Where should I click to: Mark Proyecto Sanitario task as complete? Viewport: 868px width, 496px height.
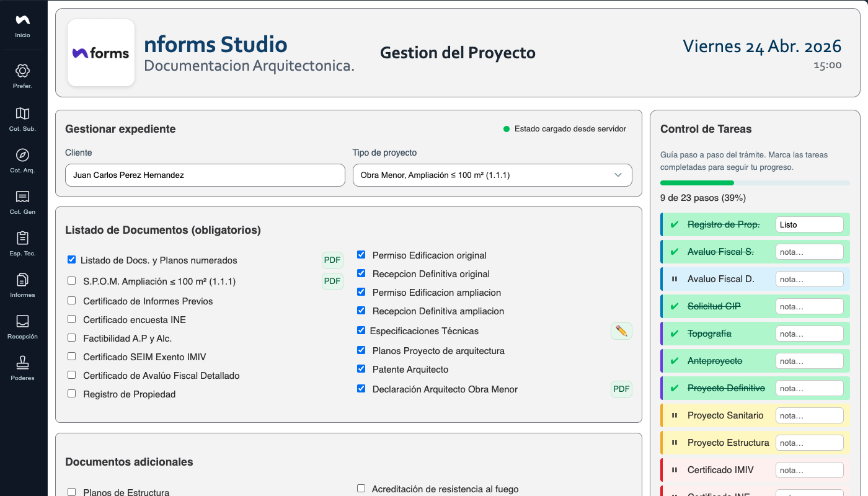(x=675, y=415)
